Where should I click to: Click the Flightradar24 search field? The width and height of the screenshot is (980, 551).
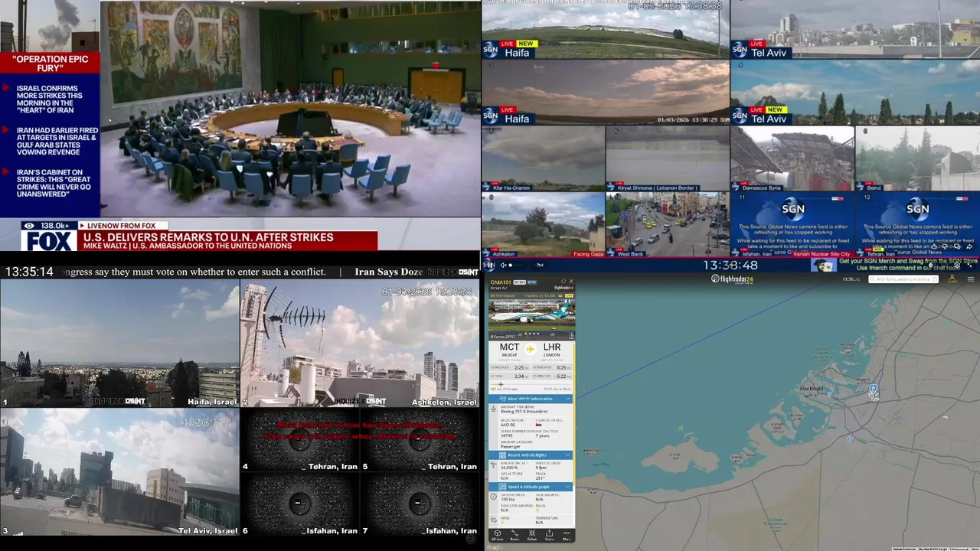tap(903, 279)
